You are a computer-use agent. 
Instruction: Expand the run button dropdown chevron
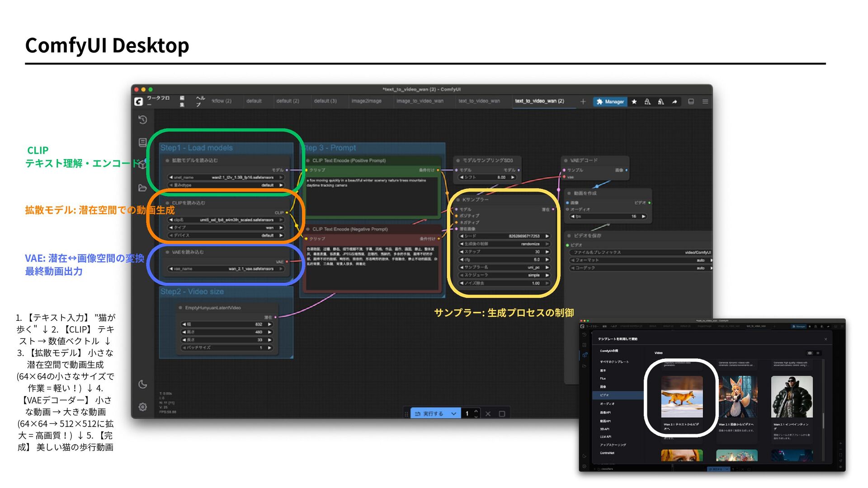pyautogui.click(x=453, y=413)
